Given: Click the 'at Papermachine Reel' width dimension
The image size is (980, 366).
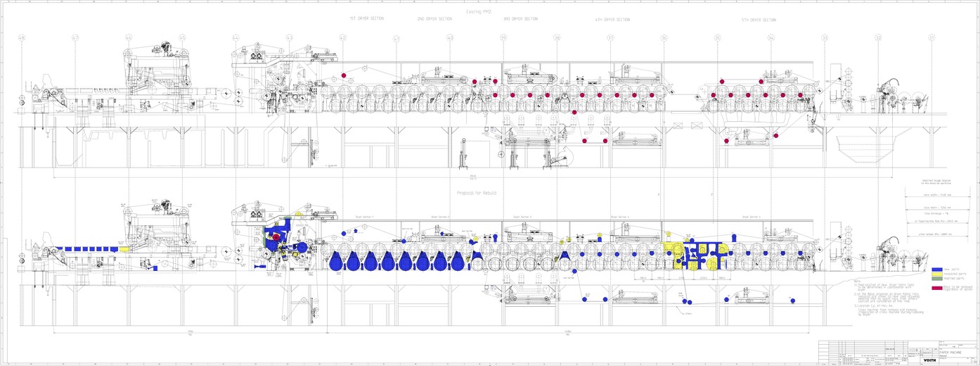Looking at the screenshot, I should coord(936,221).
